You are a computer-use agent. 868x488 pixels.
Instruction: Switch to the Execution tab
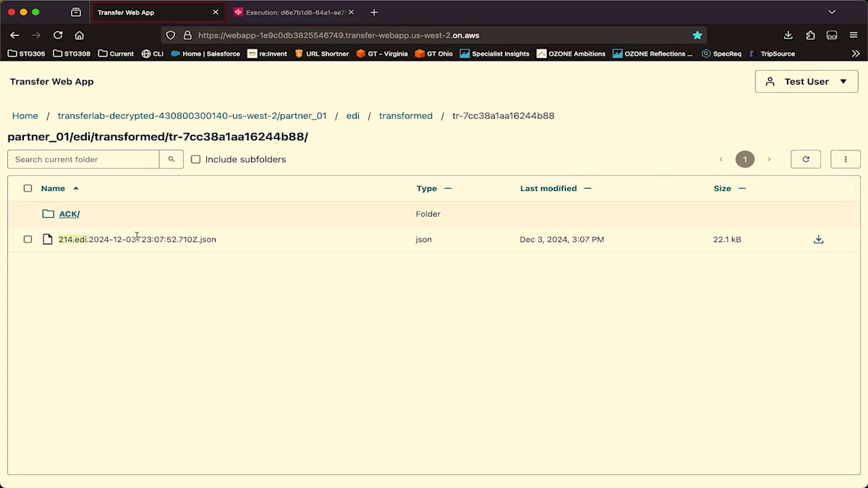click(293, 12)
